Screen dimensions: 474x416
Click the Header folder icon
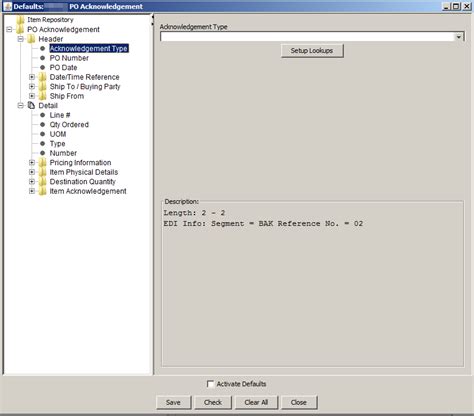pyautogui.click(x=32, y=39)
